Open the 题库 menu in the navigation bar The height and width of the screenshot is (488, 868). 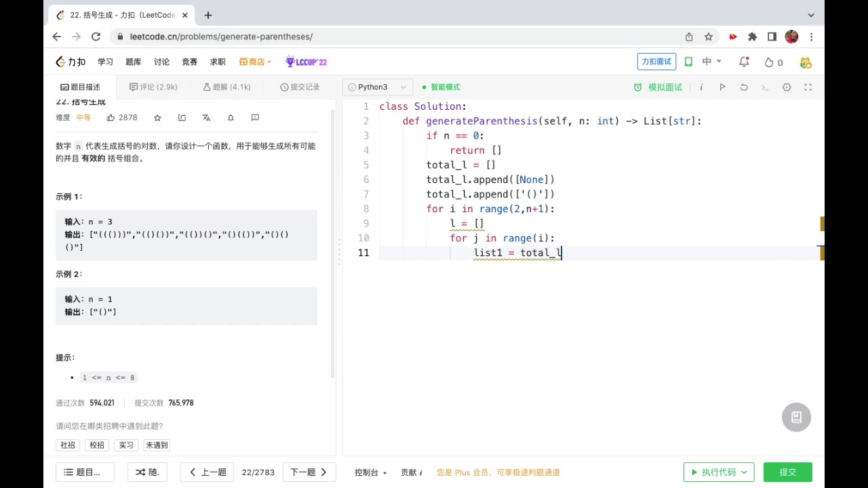click(133, 62)
